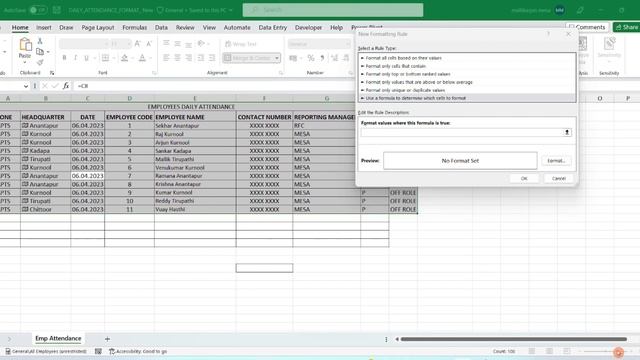Click the Borders icon
Image resolution: width=640 pixels, height=360 pixels.
[105, 58]
